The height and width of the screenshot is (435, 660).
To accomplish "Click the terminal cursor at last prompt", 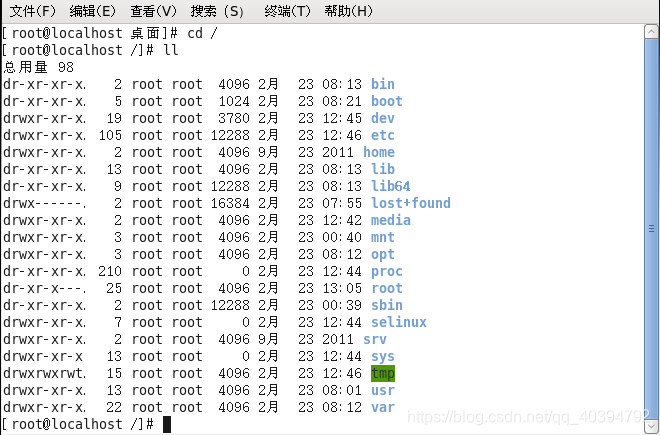I will click(167, 424).
